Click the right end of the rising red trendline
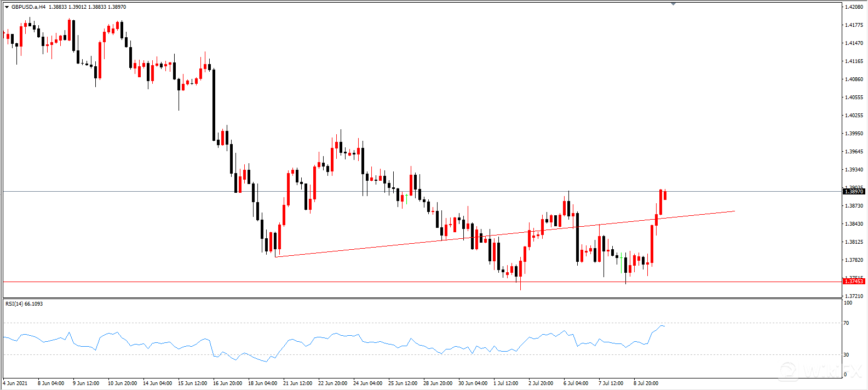This screenshot has width=868, height=390. point(734,211)
